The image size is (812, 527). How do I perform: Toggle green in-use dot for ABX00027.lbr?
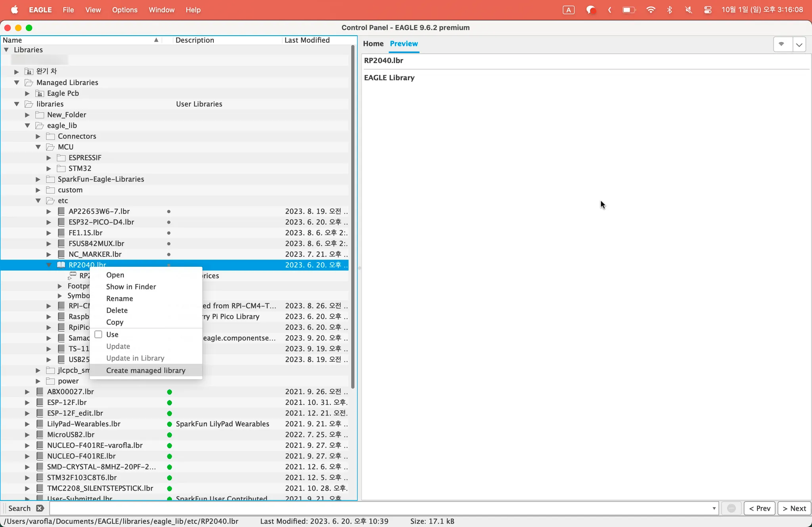pyautogui.click(x=169, y=392)
